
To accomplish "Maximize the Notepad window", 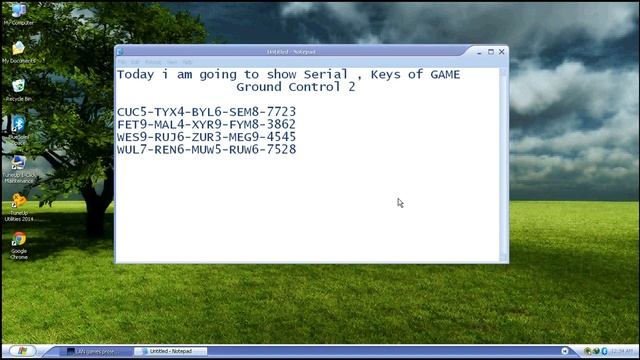I will pyautogui.click(x=491, y=52).
